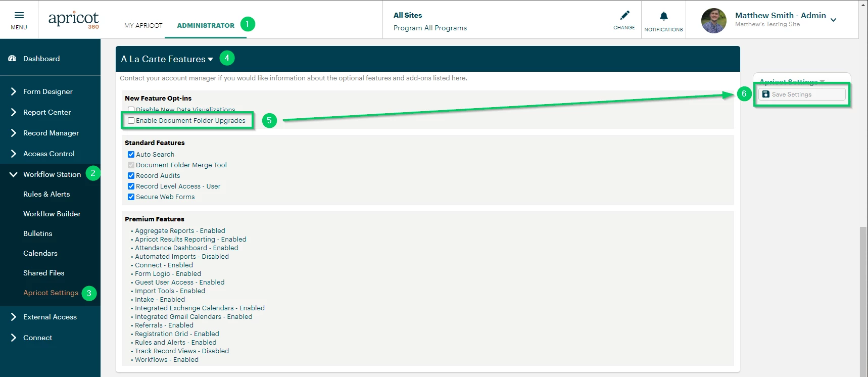The height and width of the screenshot is (377, 868).
Task: Switch to MY APRICOT tab
Action: [143, 25]
